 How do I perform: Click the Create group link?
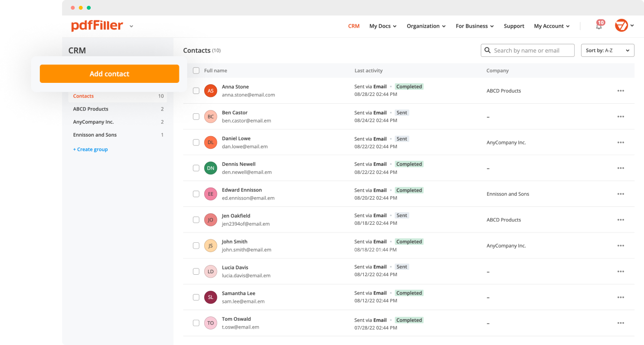click(x=90, y=149)
